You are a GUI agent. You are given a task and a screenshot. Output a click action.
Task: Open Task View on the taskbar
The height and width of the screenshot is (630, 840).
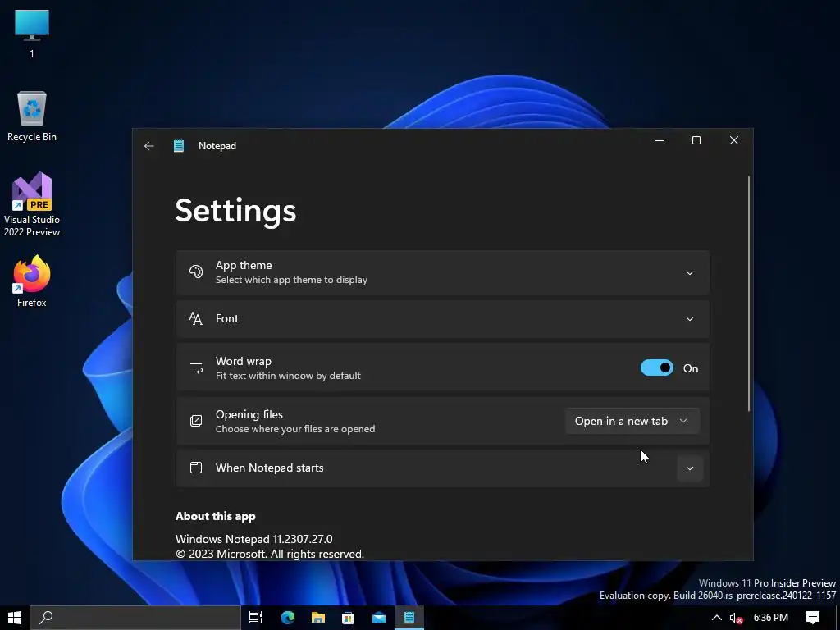click(x=256, y=618)
